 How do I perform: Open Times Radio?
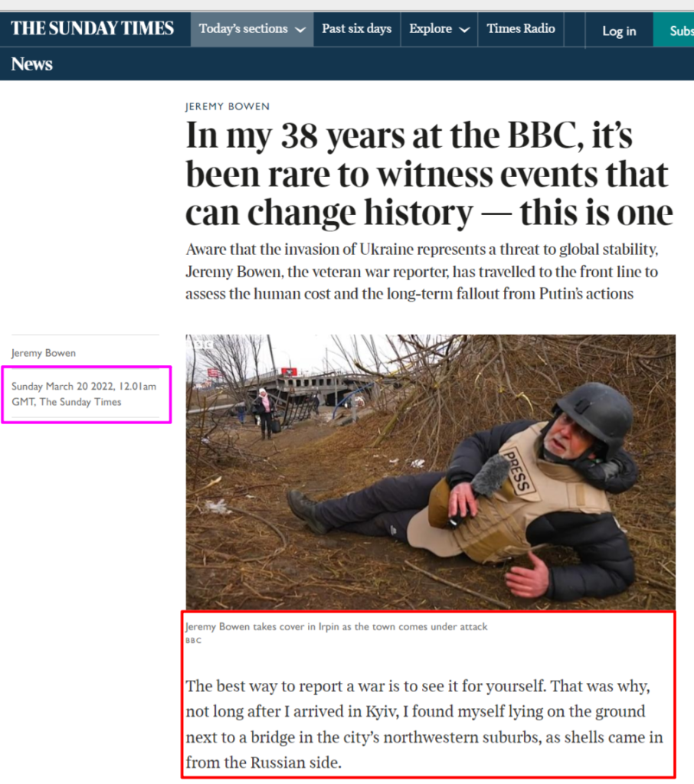click(521, 29)
